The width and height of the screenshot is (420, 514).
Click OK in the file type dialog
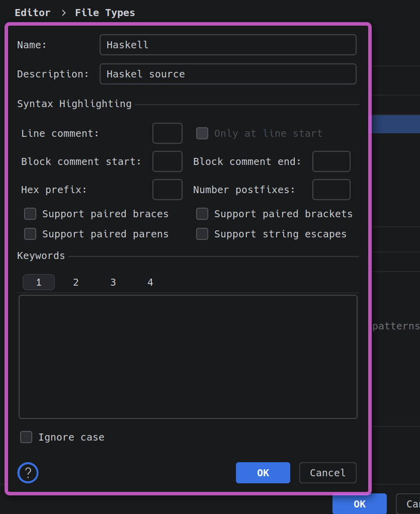coord(263,473)
